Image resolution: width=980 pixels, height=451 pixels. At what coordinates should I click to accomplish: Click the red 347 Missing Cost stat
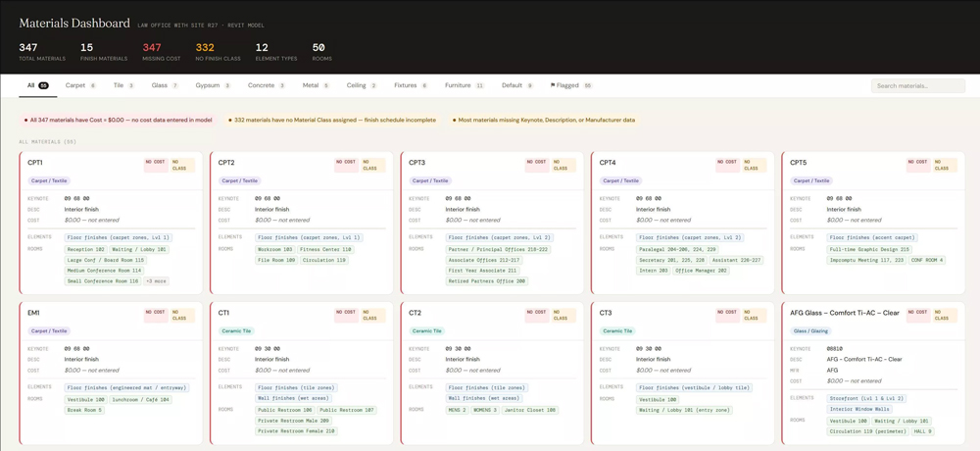160,52
